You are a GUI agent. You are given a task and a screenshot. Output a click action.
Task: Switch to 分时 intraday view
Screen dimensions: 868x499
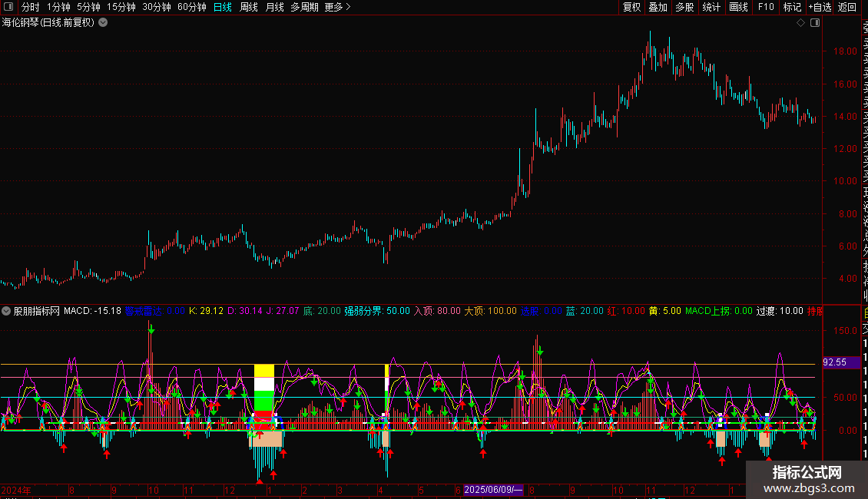point(31,7)
